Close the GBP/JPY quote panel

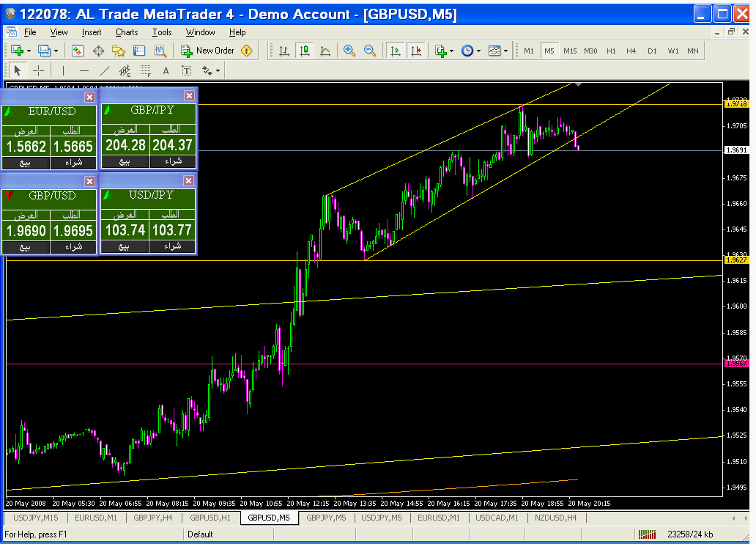[189, 96]
